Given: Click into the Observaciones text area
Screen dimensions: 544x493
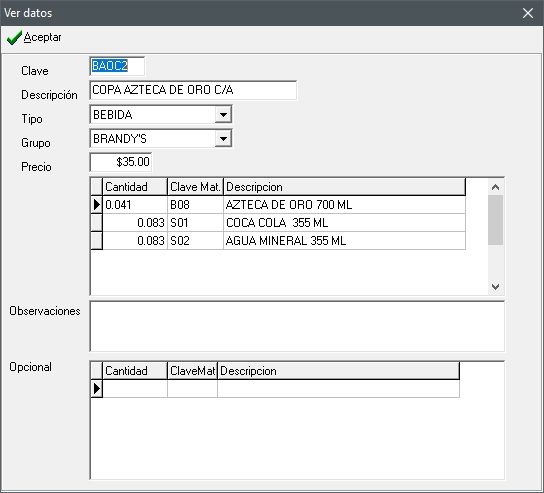Looking at the screenshot, I should coord(297,326).
